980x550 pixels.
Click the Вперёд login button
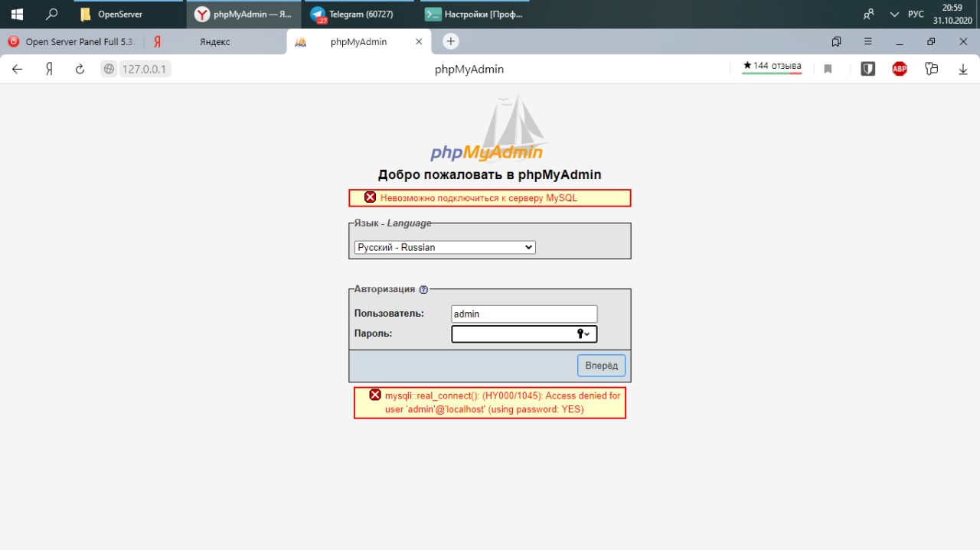(x=601, y=366)
